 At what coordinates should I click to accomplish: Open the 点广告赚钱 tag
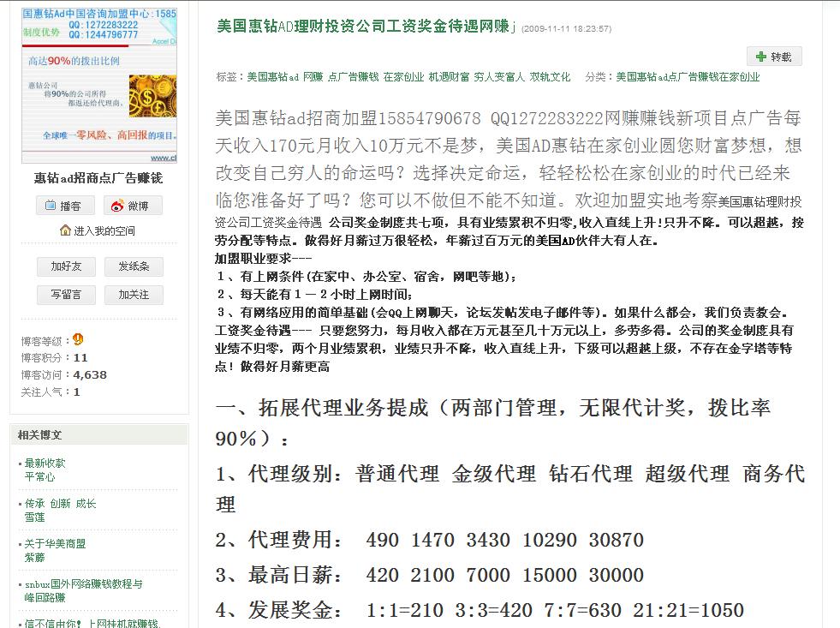coord(354,77)
